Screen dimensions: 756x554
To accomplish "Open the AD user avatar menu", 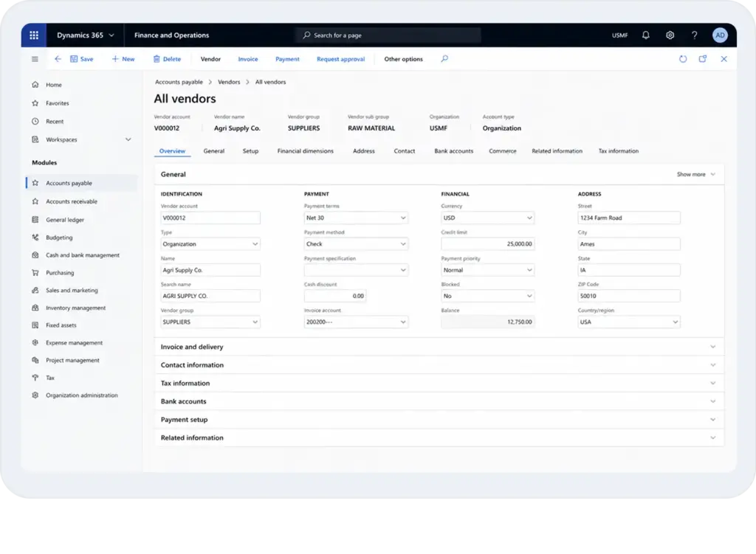I will coord(720,35).
